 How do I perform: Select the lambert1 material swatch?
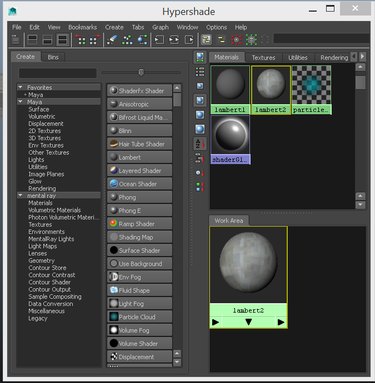230,90
